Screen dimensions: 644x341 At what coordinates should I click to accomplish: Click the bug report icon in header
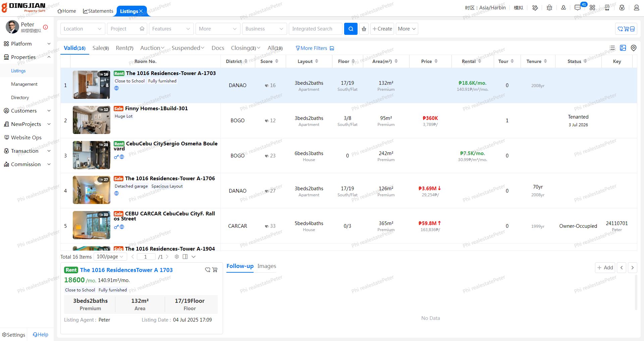[549, 8]
